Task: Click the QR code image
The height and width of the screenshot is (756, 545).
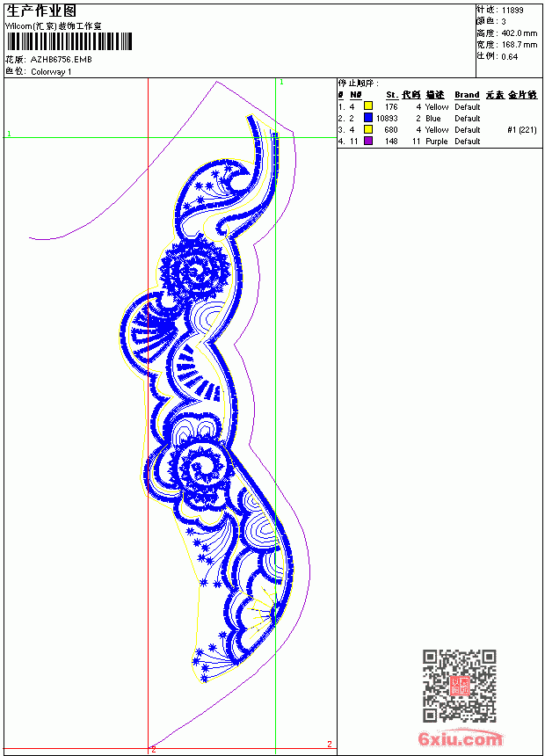Action: [459, 686]
